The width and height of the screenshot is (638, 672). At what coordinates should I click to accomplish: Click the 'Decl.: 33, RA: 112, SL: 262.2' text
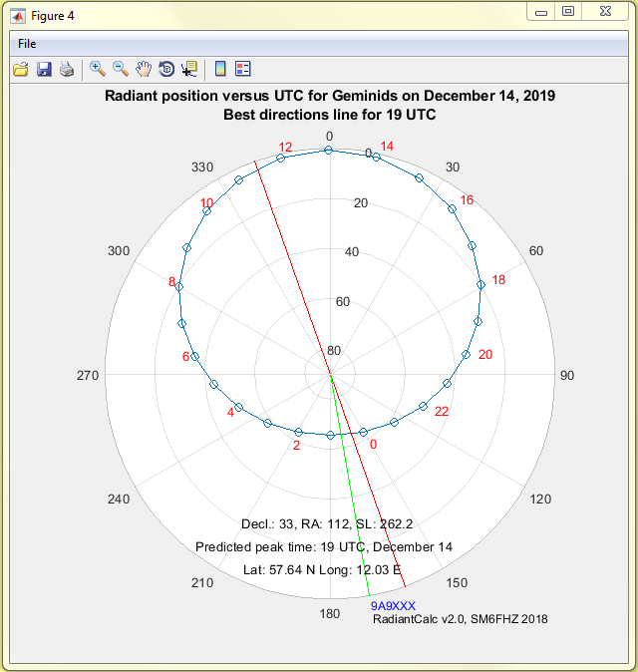pos(327,524)
